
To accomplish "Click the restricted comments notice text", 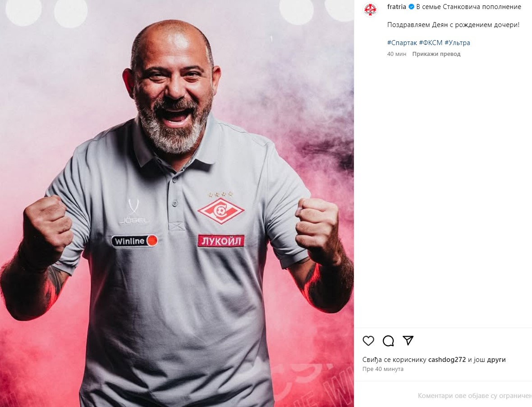I will point(475,396).
